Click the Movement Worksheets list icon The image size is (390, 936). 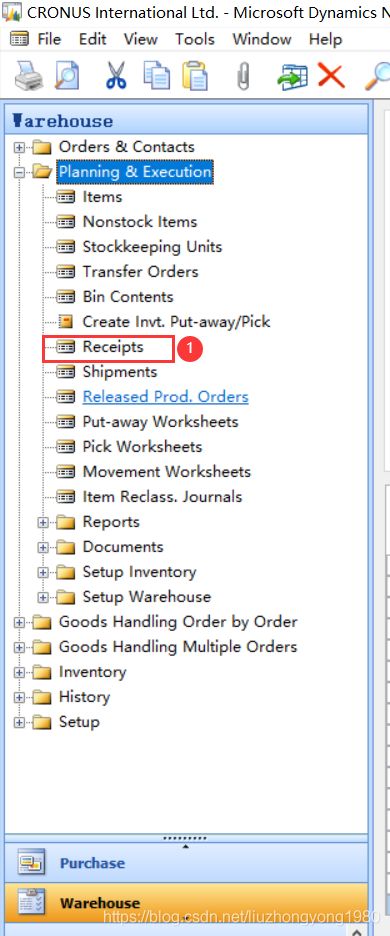click(66, 472)
